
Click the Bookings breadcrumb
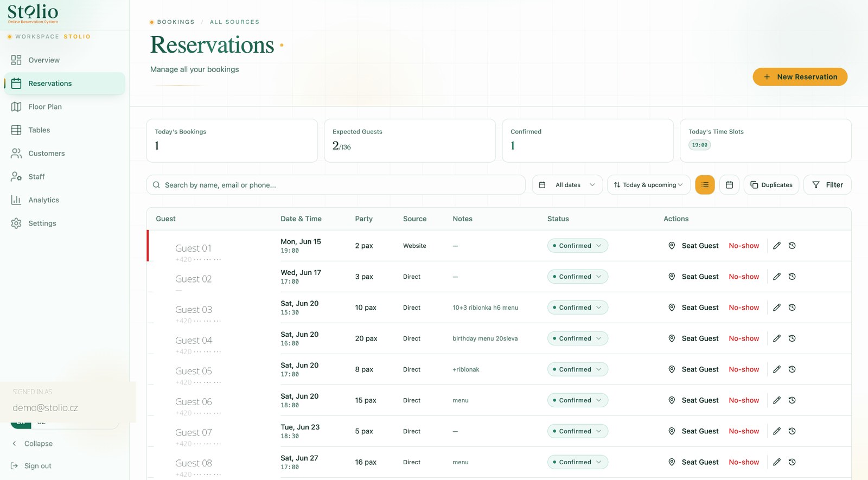click(176, 22)
